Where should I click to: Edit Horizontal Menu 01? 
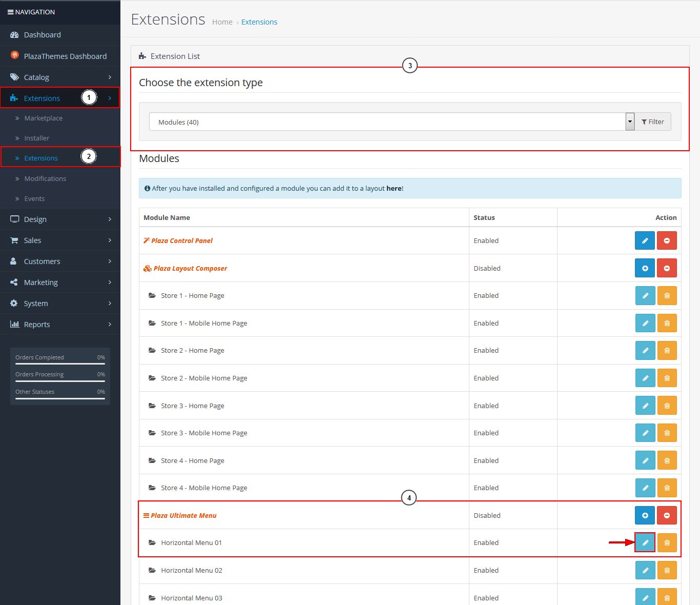[x=645, y=542]
